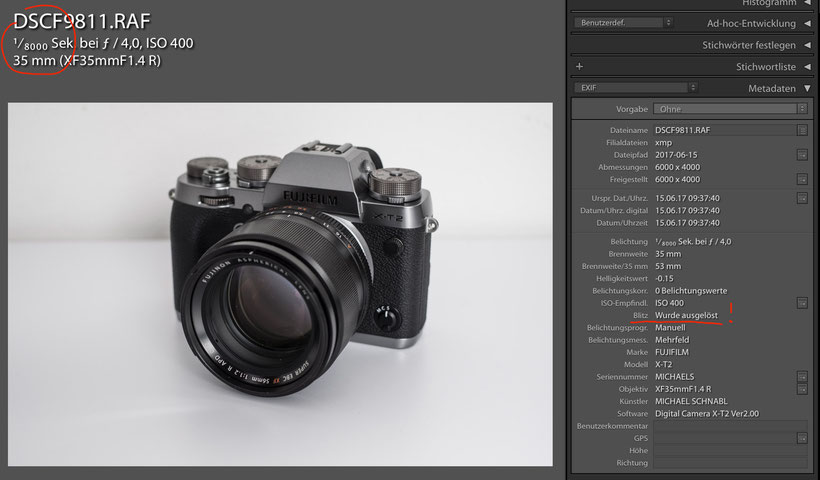Click the Künstler value MICHAEL SCHNABL

(x=691, y=401)
